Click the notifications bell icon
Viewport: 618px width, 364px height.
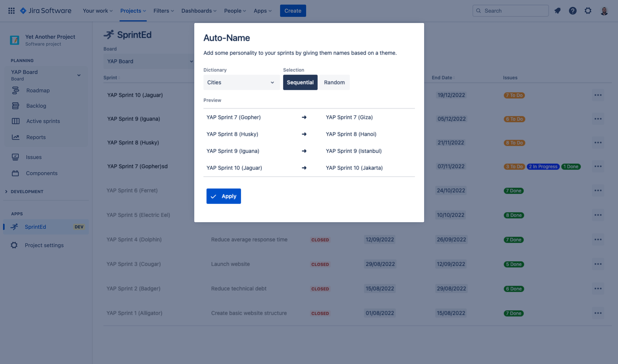pyautogui.click(x=557, y=11)
